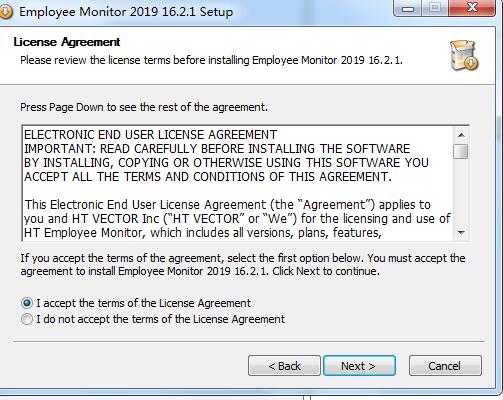Go back with the < Back button
The height and width of the screenshot is (400, 503).
(x=284, y=366)
